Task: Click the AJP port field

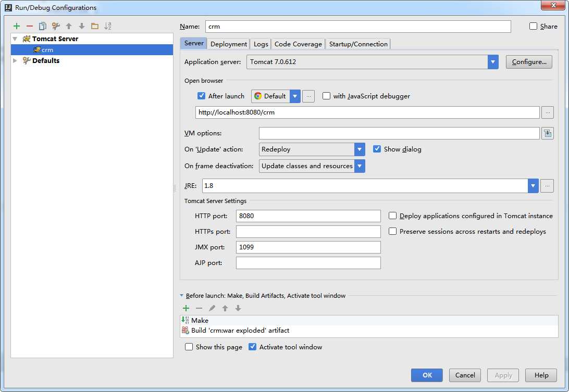Action: [308, 263]
